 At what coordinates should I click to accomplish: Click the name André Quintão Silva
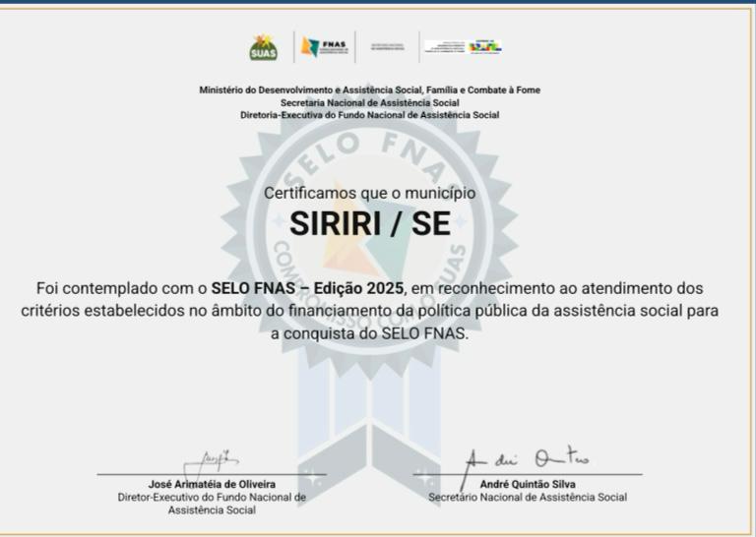[528, 485]
